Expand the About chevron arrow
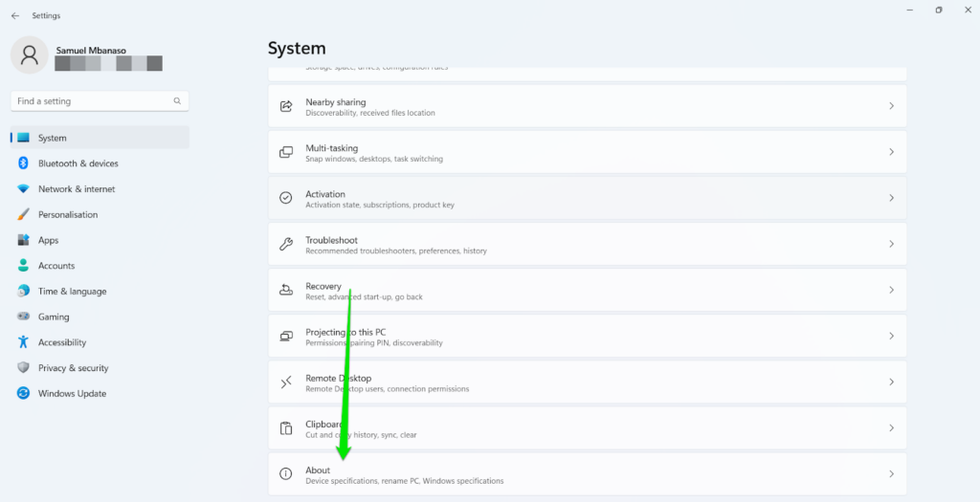Viewport: 980px width, 502px height. (x=891, y=474)
